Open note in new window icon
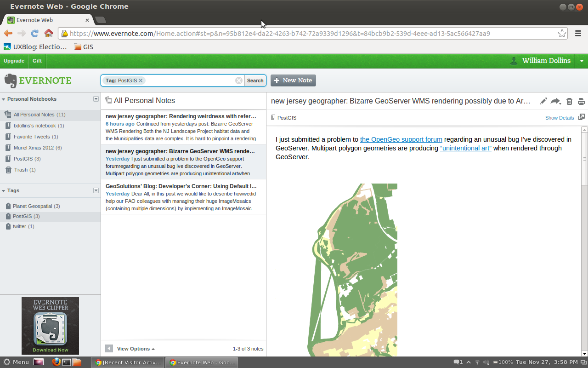This screenshot has height=368, width=588. pyautogui.click(x=581, y=117)
